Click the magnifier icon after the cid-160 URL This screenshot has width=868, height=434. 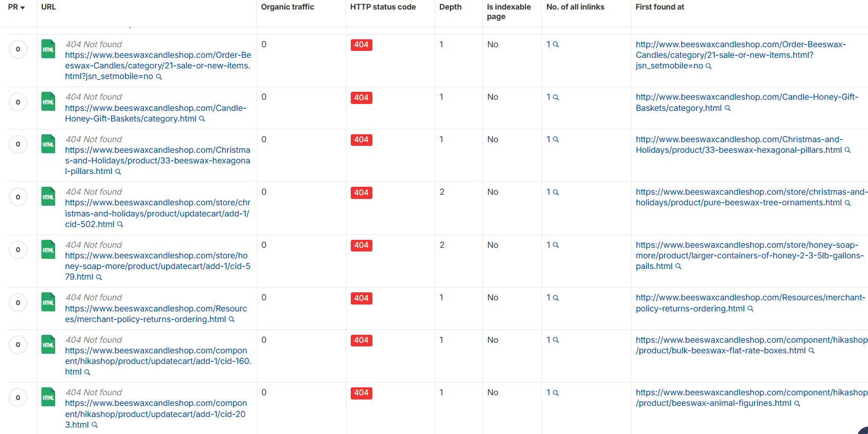[x=87, y=372]
